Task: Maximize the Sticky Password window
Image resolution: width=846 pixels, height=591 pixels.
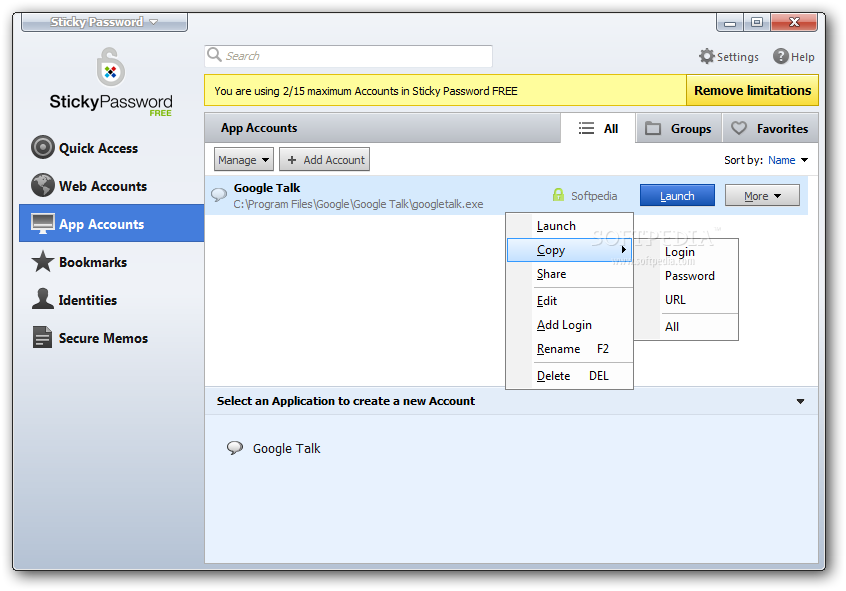Action: pos(757,22)
